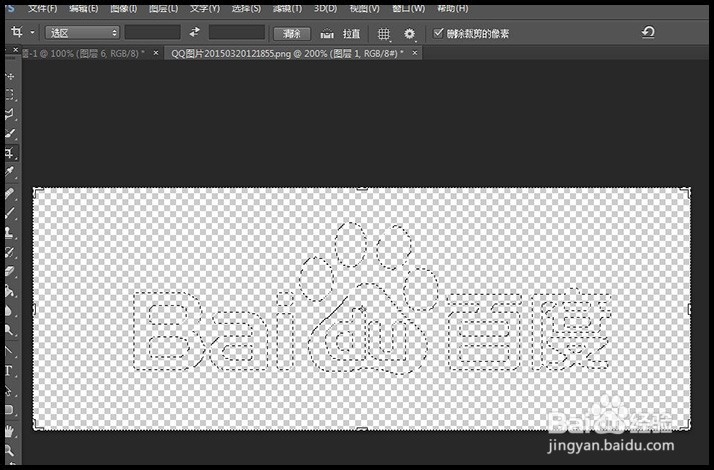Screen dimensions: 714x470
Task: Open the 图层(L) menu
Action: coord(163,9)
